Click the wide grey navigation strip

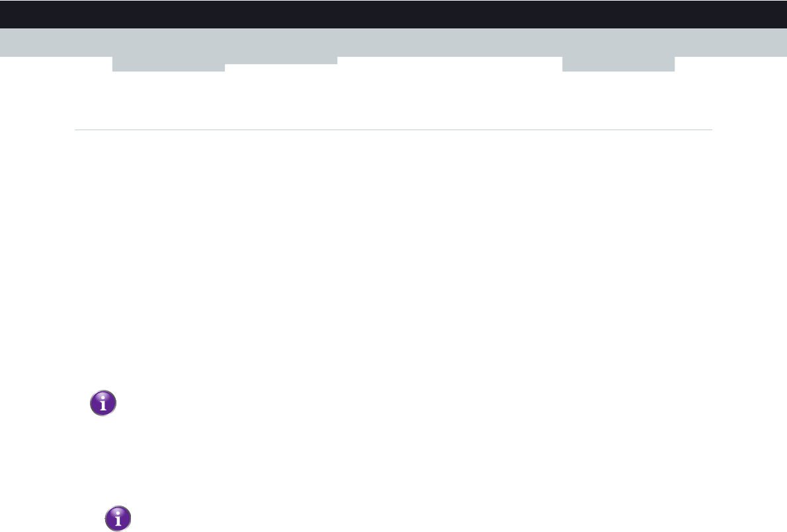tap(393, 42)
